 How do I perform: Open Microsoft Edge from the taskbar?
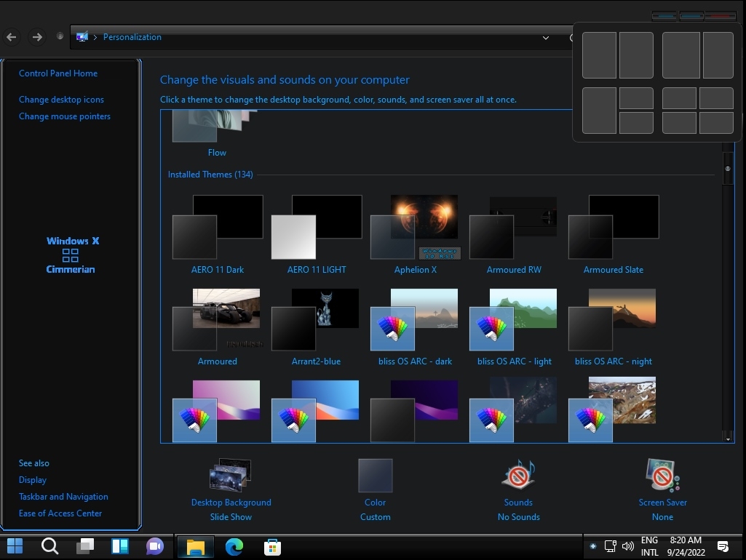click(234, 546)
